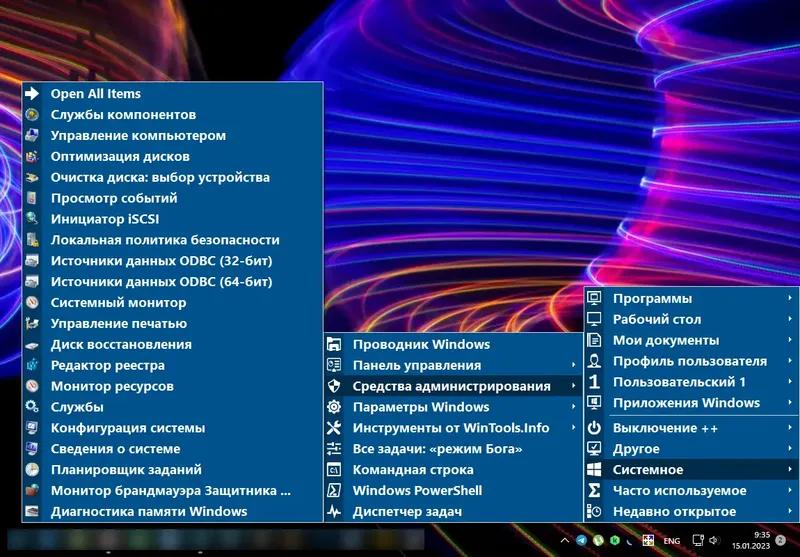
Task: Click the clock icon of Планировщик заданий
Action: (x=32, y=469)
